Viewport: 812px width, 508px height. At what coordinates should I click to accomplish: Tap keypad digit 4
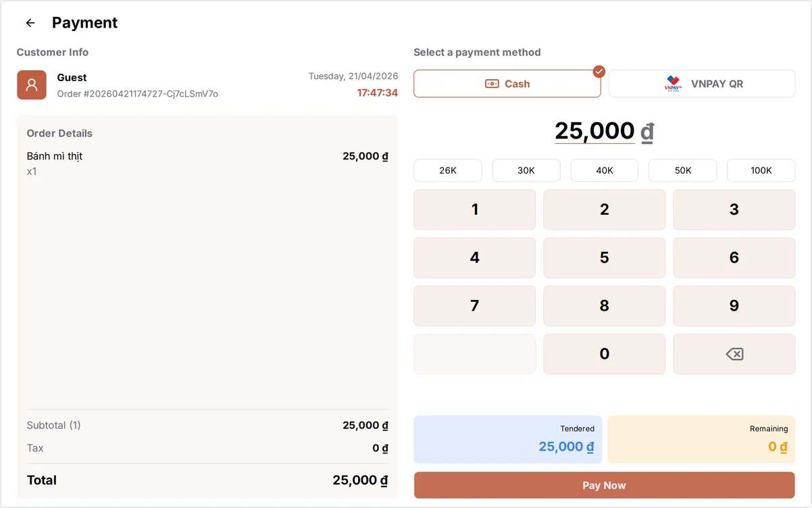point(475,257)
